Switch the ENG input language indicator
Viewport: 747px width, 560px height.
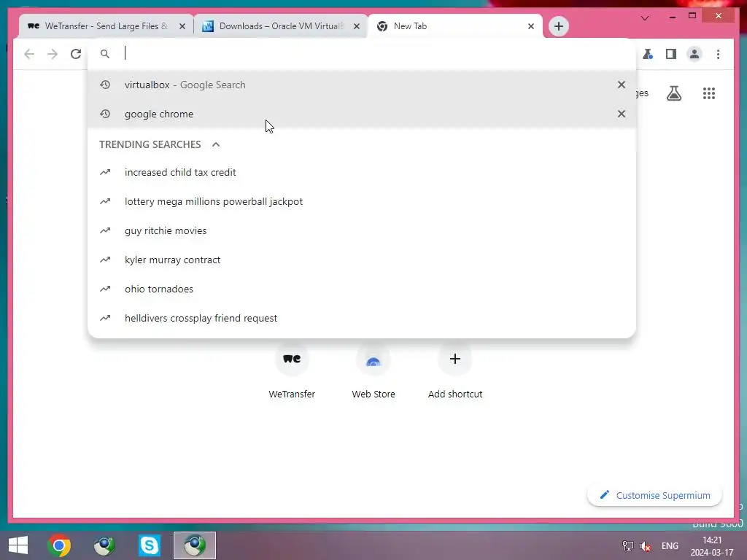coord(670,545)
